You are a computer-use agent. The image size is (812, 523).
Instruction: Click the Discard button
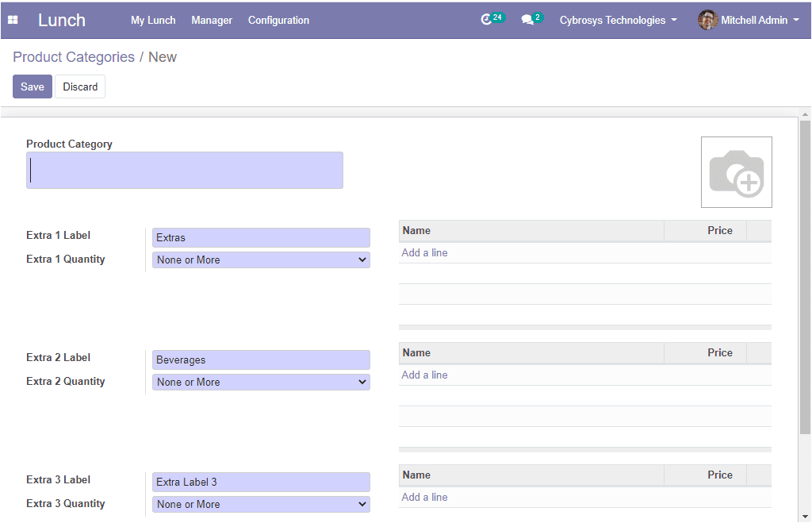(x=80, y=87)
